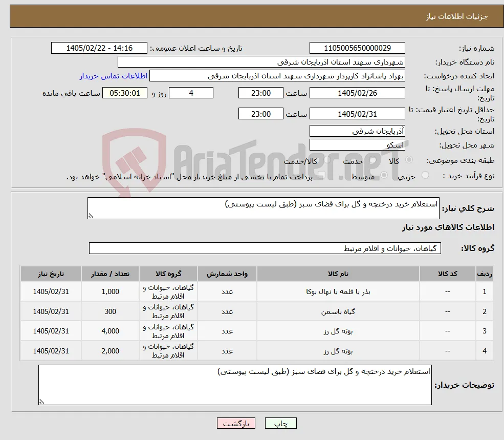Select the کالا radio button

tap(409, 160)
